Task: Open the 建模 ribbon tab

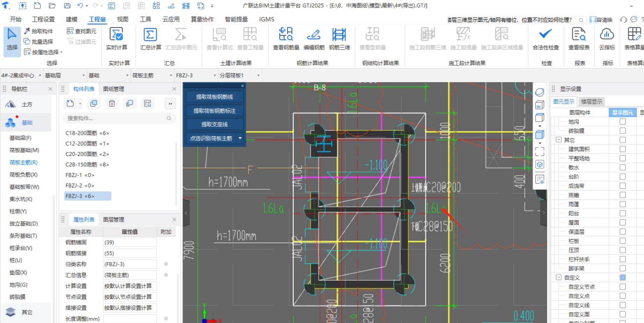Action: pos(72,19)
